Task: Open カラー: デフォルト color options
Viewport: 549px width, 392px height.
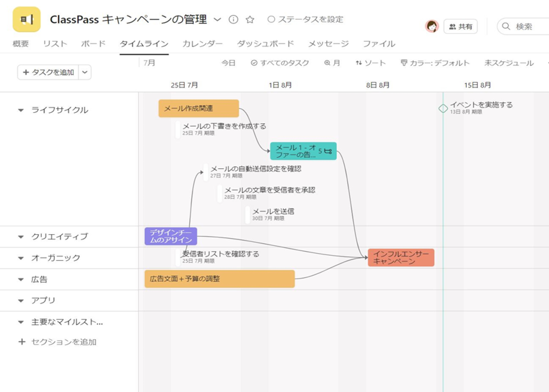Action: [x=435, y=63]
